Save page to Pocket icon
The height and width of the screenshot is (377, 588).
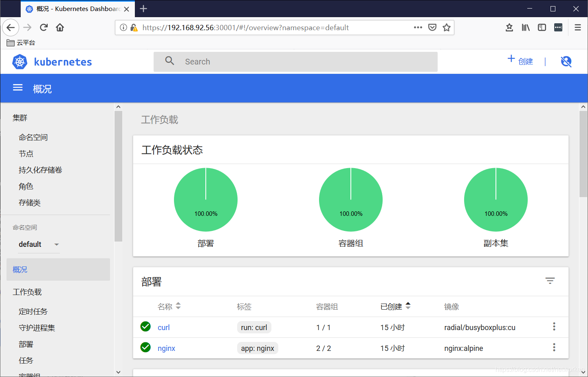tap(432, 27)
